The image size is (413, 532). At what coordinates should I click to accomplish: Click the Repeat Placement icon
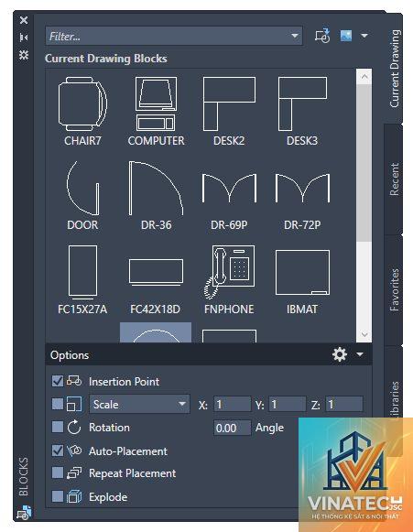pyautogui.click(x=74, y=473)
